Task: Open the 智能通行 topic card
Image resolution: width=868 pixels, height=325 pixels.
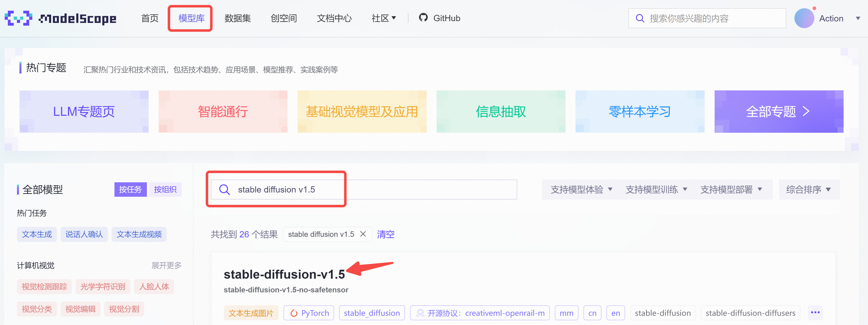Action: point(223,111)
